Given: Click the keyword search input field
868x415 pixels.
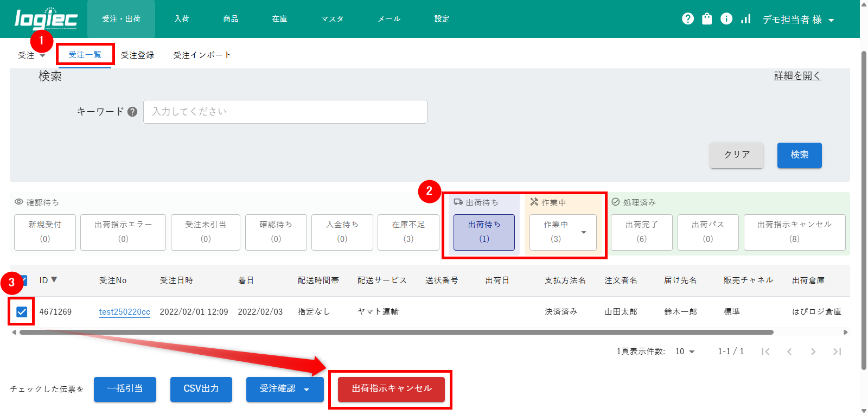Looking at the screenshot, I should [x=285, y=112].
